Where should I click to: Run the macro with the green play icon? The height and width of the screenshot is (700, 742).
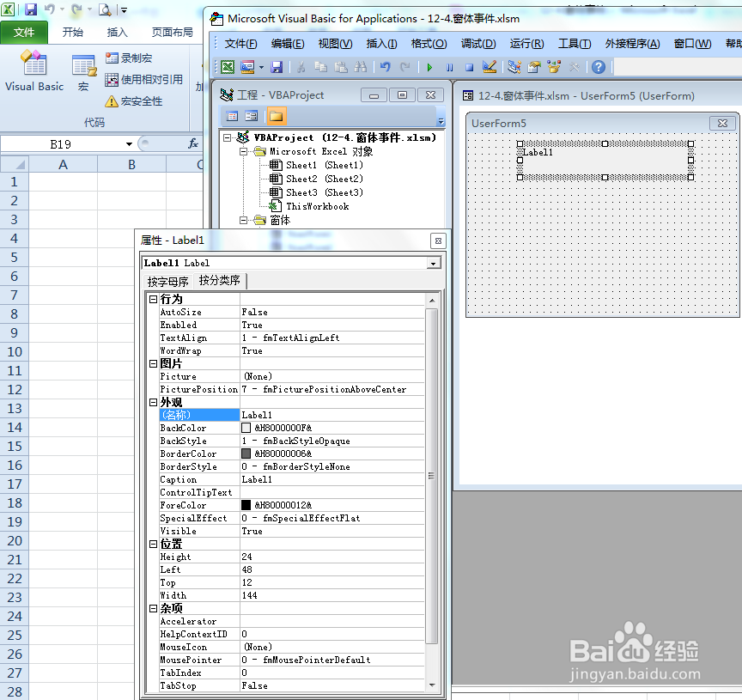point(429,67)
